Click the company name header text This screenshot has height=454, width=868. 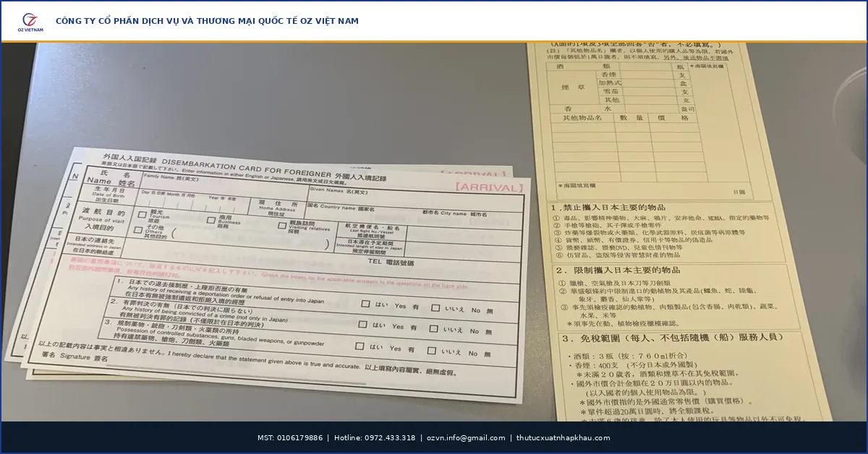(x=207, y=22)
